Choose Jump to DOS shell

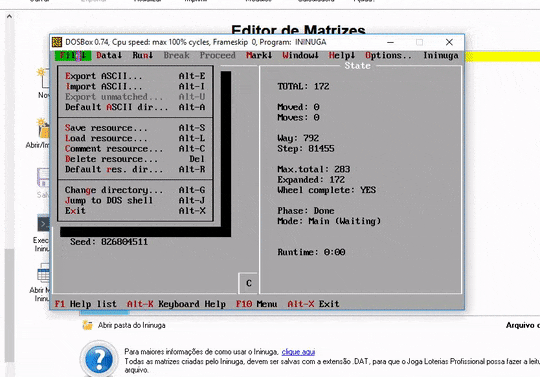click(135, 200)
